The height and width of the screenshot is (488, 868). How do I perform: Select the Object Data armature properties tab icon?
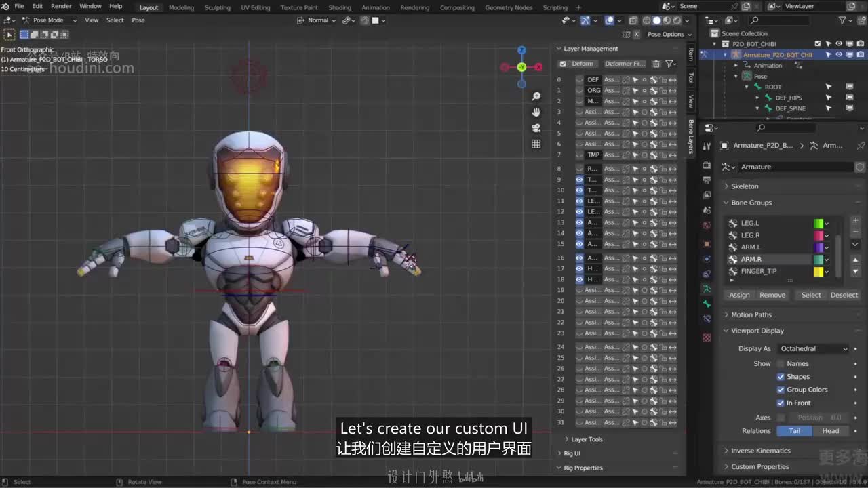coord(707,289)
